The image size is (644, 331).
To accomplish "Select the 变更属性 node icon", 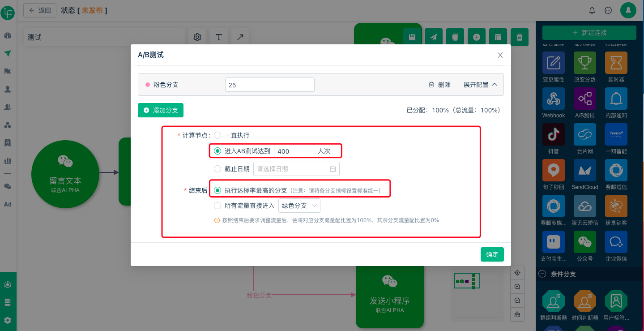I will tap(554, 63).
